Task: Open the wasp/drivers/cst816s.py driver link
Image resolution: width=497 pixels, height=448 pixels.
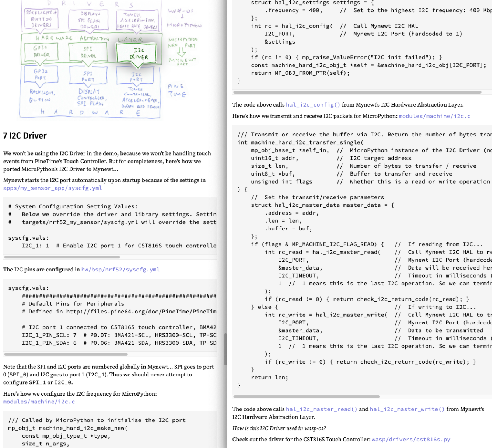Action: tap(411, 440)
